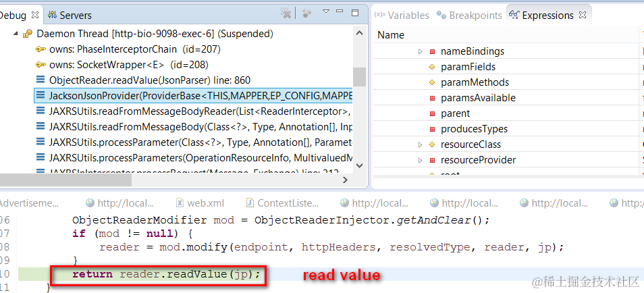Click the parent field icon

(x=432, y=113)
